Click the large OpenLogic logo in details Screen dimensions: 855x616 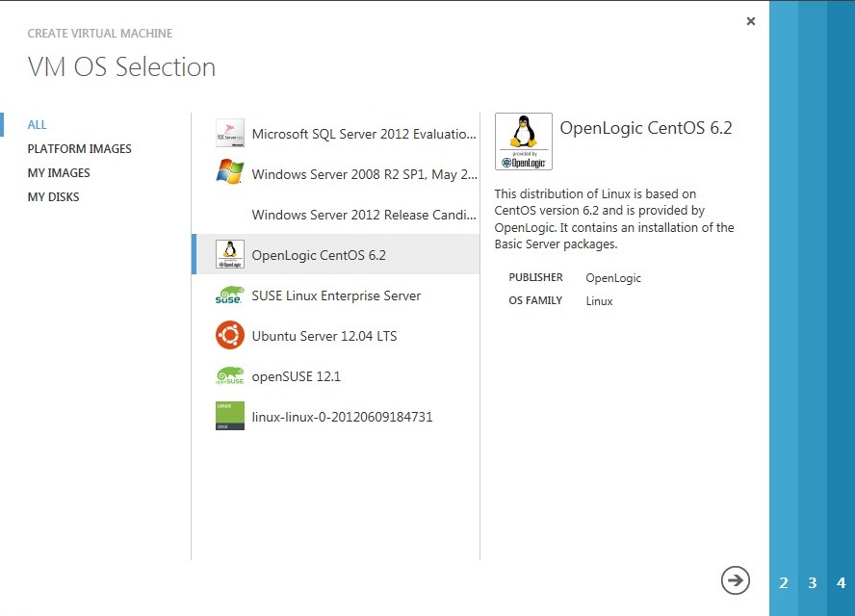point(523,141)
